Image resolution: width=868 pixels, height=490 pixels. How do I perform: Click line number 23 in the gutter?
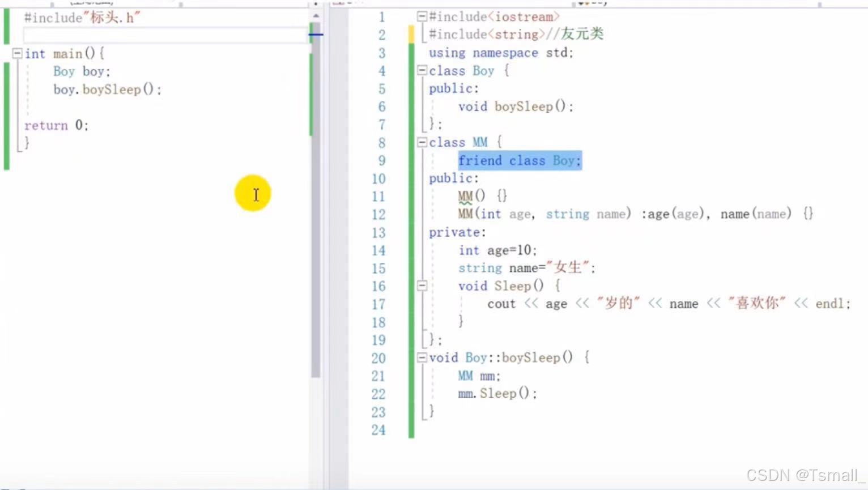pos(378,412)
